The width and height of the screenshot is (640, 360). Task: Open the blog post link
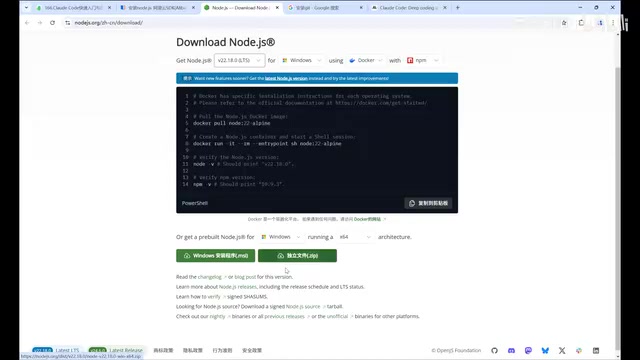(245, 277)
